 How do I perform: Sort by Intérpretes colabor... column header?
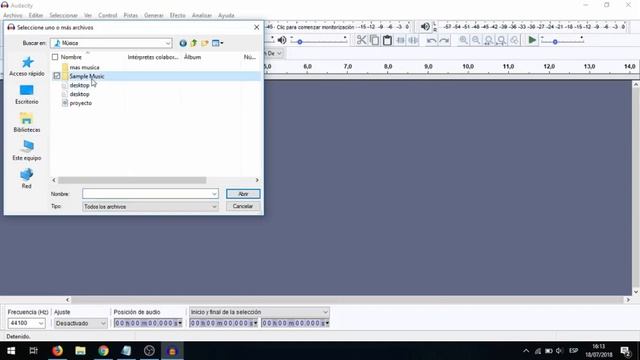153,57
